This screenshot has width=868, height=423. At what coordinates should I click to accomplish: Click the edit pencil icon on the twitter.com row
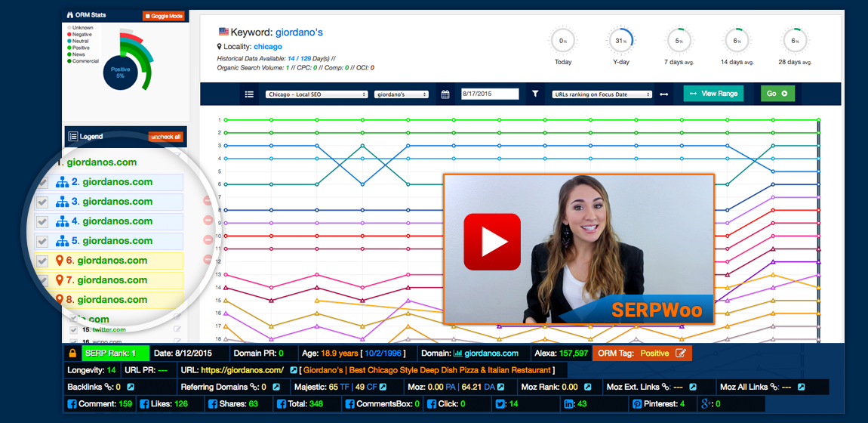tap(177, 329)
